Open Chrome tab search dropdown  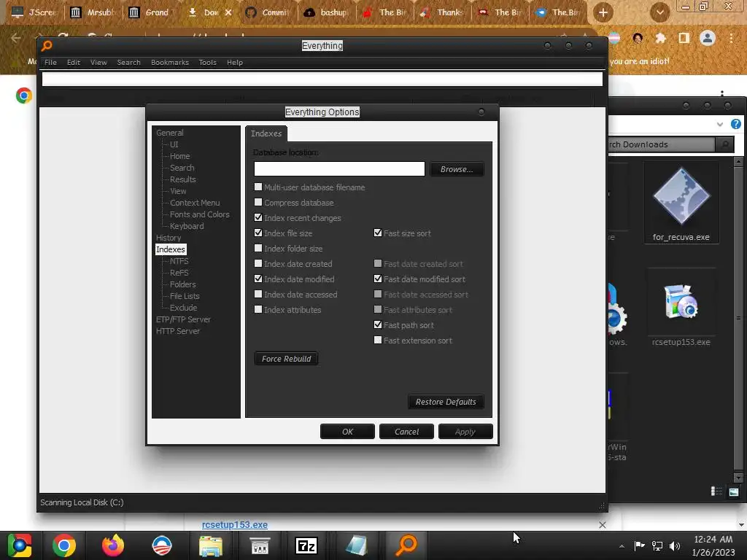click(659, 13)
